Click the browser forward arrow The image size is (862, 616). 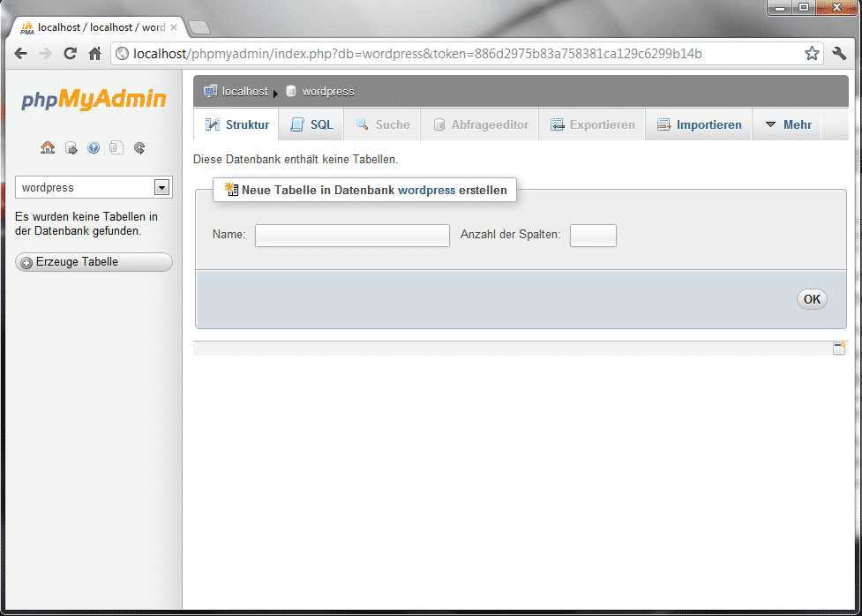(x=45, y=53)
